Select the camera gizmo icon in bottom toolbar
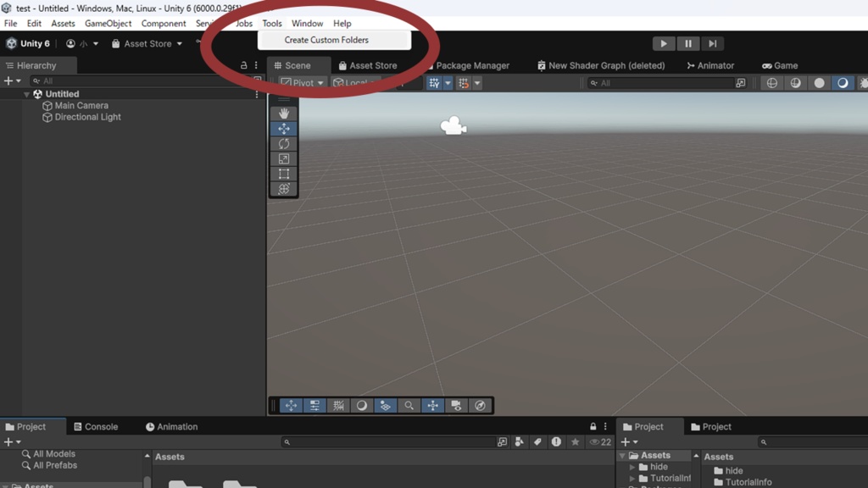 [x=456, y=406]
